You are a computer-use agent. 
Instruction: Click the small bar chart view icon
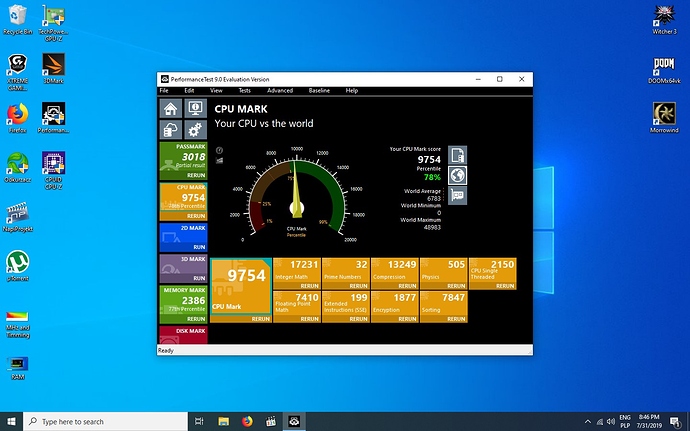pos(219,160)
